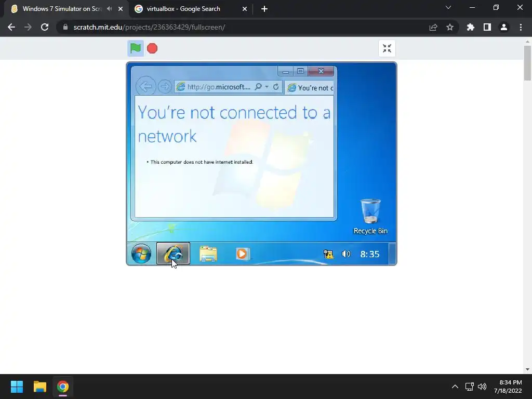Click the Internet Explorer taskbar icon
The width and height of the screenshot is (532, 399).
point(173,254)
